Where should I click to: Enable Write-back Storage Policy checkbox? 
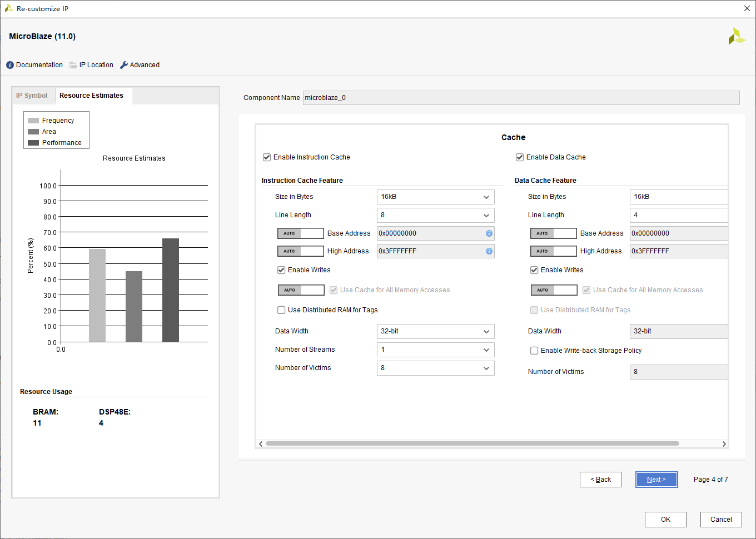tap(534, 351)
